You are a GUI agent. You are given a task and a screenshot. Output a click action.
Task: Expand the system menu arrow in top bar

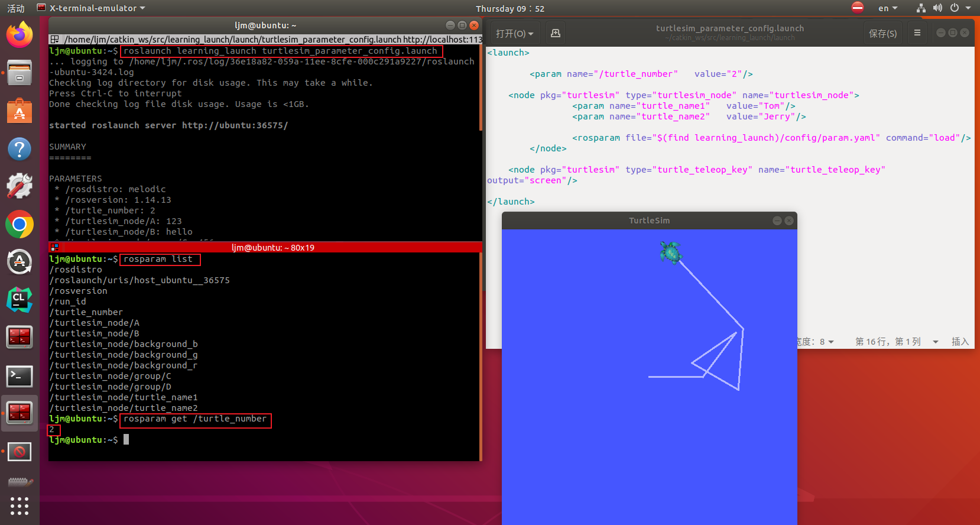point(968,8)
